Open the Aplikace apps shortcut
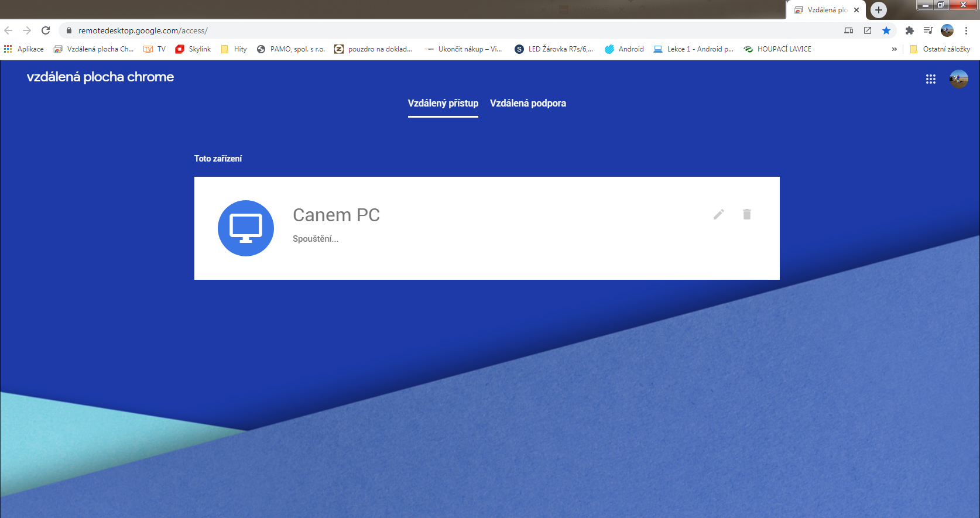The height and width of the screenshot is (518, 980). (24, 49)
